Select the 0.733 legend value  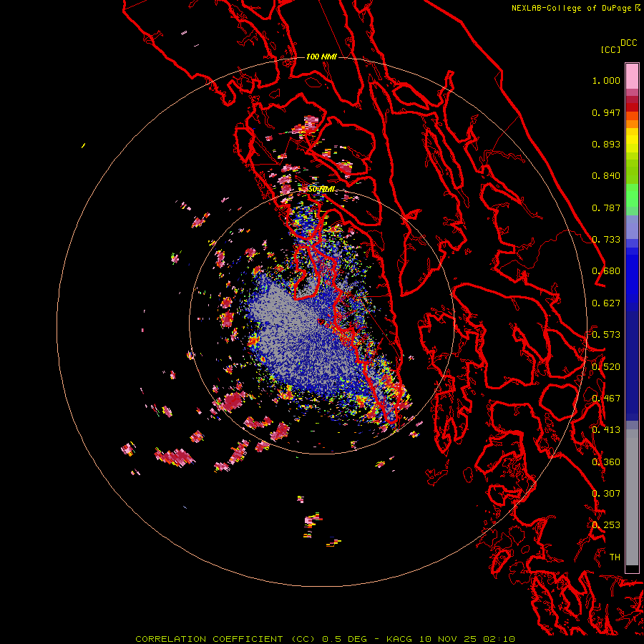(606, 240)
